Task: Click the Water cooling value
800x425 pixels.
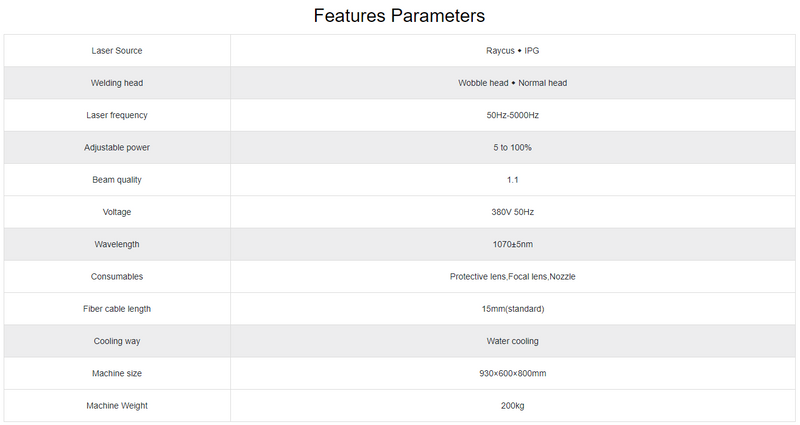Action: pyautogui.click(x=512, y=341)
